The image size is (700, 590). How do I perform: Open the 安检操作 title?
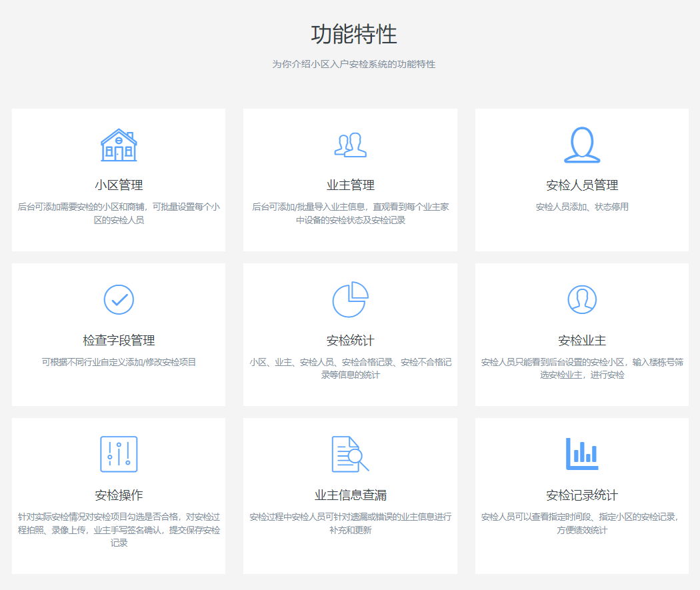pos(119,495)
